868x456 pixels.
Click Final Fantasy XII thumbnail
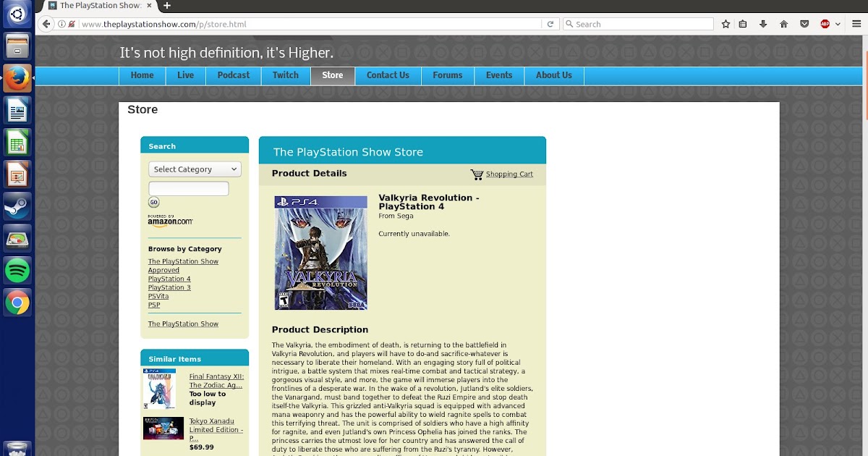(x=160, y=389)
